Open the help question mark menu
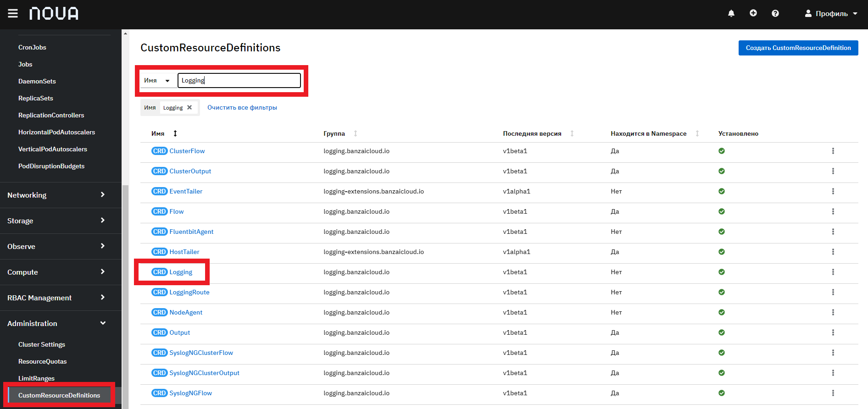Image resolution: width=868 pixels, height=409 pixels. click(x=775, y=13)
